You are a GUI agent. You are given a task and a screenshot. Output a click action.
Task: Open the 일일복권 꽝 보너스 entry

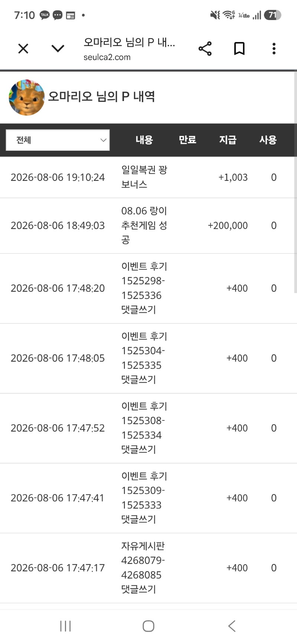(x=148, y=178)
